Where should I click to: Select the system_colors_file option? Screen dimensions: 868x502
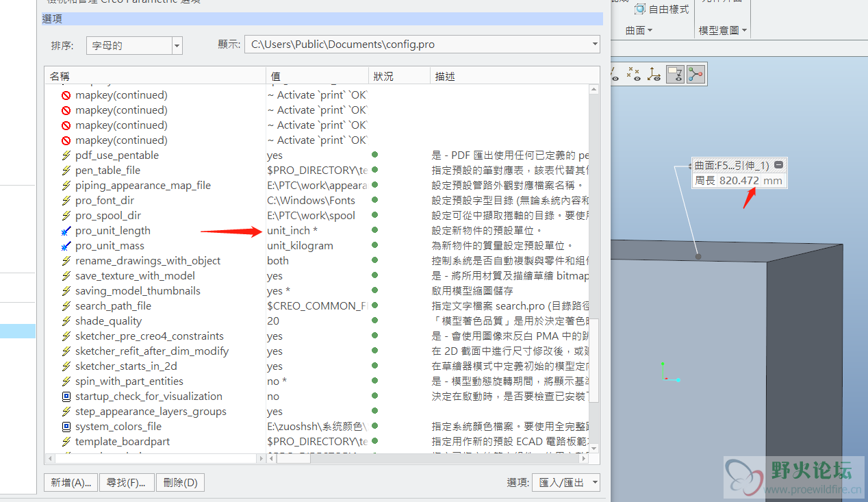pyautogui.click(x=118, y=427)
